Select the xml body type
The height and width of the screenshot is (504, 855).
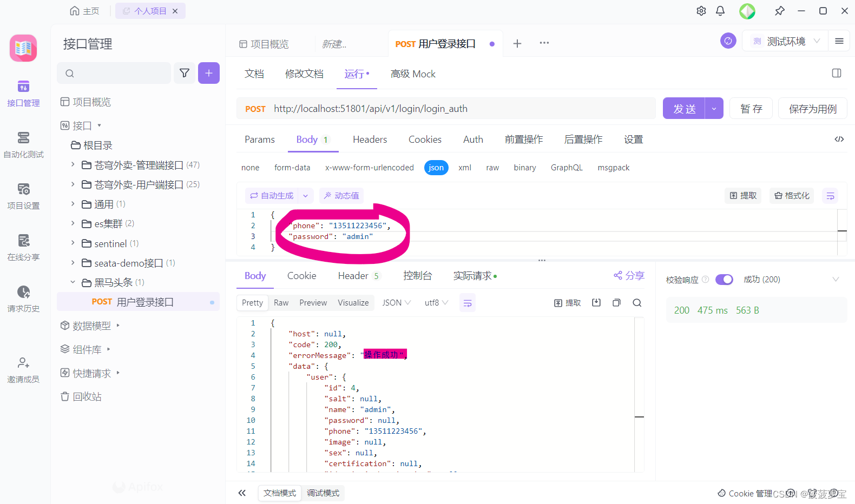point(465,168)
